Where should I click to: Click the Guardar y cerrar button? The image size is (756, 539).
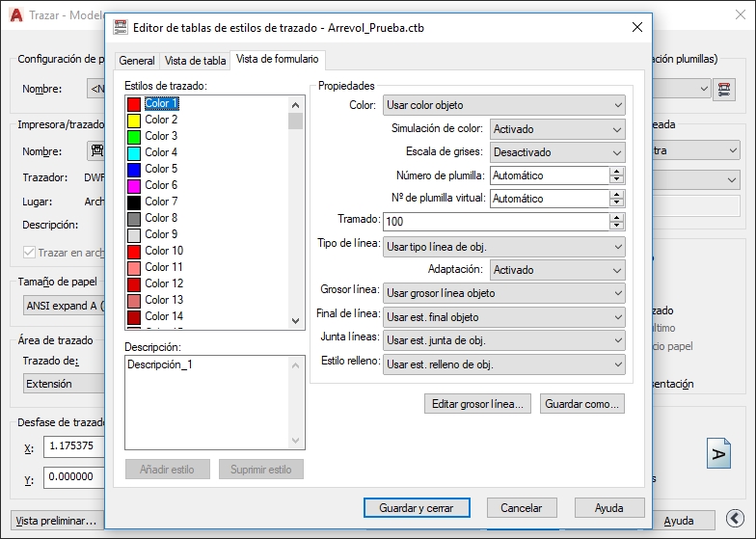click(x=417, y=507)
